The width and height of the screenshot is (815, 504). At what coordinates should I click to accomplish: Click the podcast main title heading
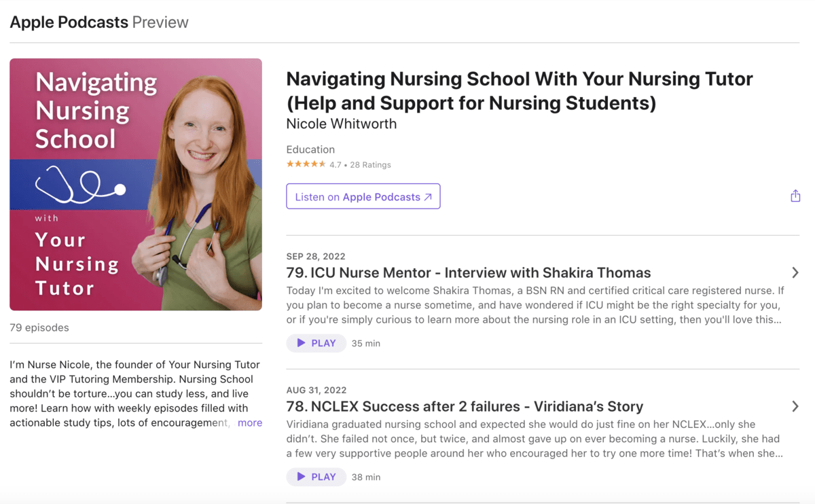519,91
